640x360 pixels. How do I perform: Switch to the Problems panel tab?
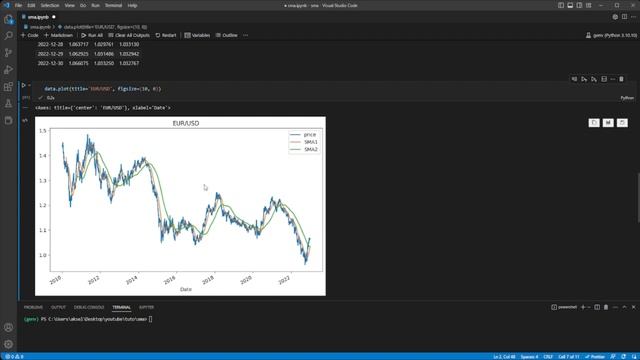[33, 307]
